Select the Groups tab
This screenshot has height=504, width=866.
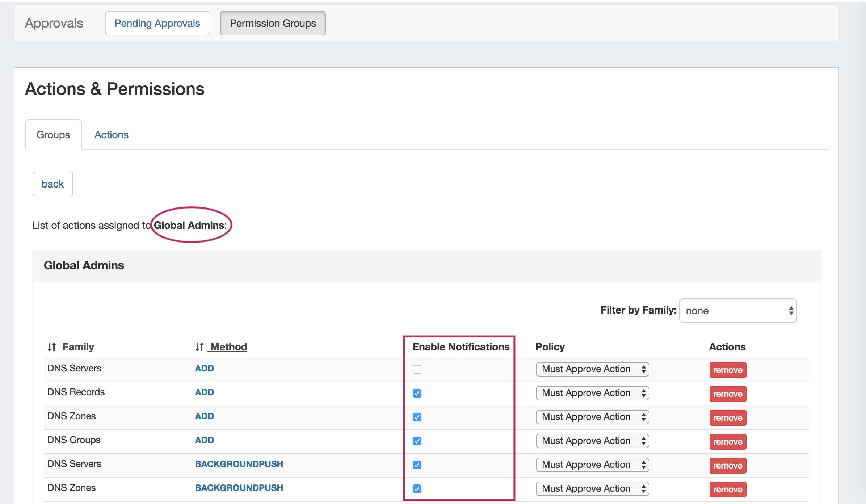coord(53,135)
